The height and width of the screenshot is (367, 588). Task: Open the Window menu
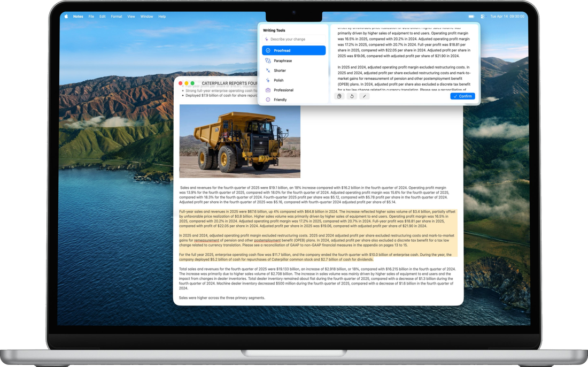[x=146, y=17]
